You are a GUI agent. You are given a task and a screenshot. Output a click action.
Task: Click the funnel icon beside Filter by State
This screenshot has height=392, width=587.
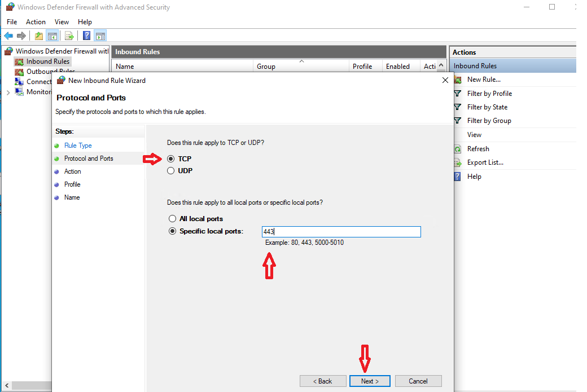[458, 107]
